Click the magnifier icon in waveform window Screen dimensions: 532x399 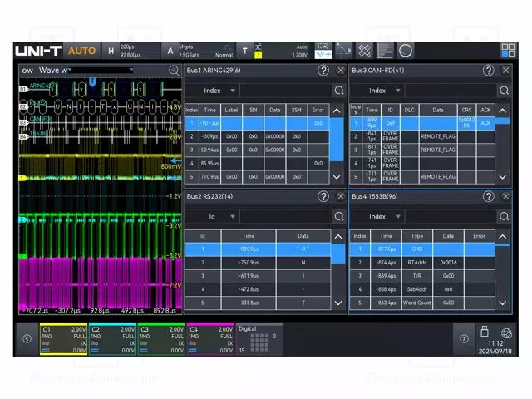coord(174,71)
